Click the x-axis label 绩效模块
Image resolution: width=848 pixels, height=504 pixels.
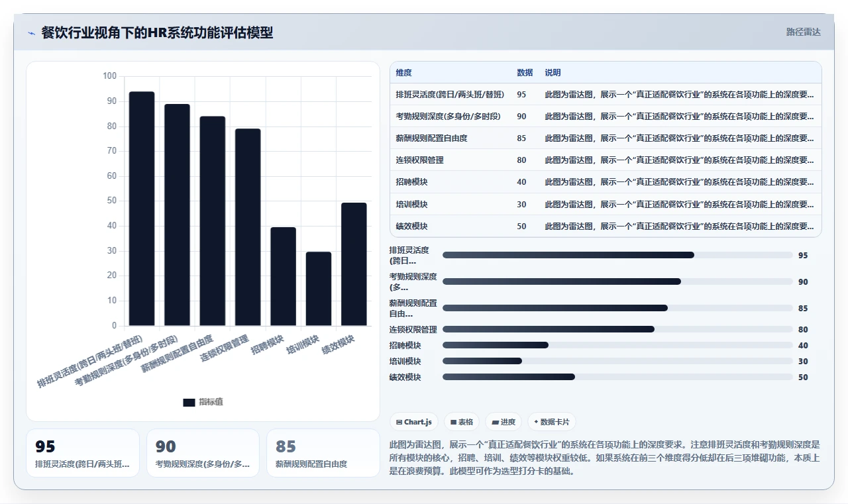338,344
